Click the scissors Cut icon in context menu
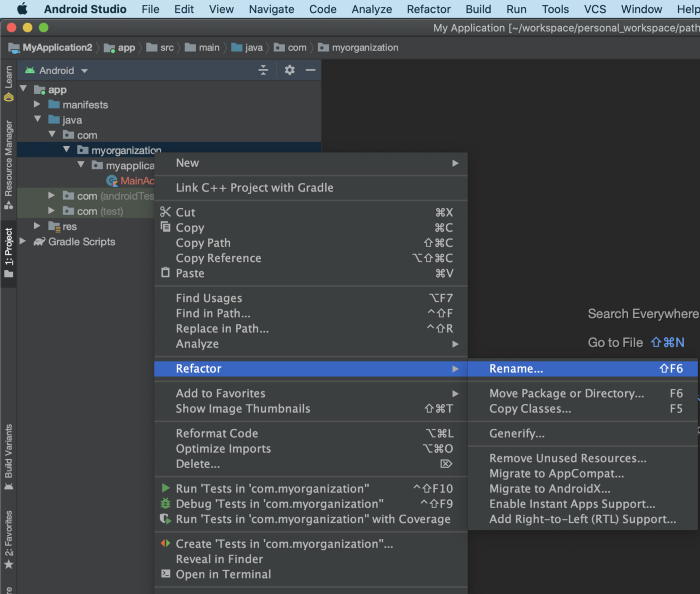Viewport: 700px width, 594px height. [x=166, y=212]
